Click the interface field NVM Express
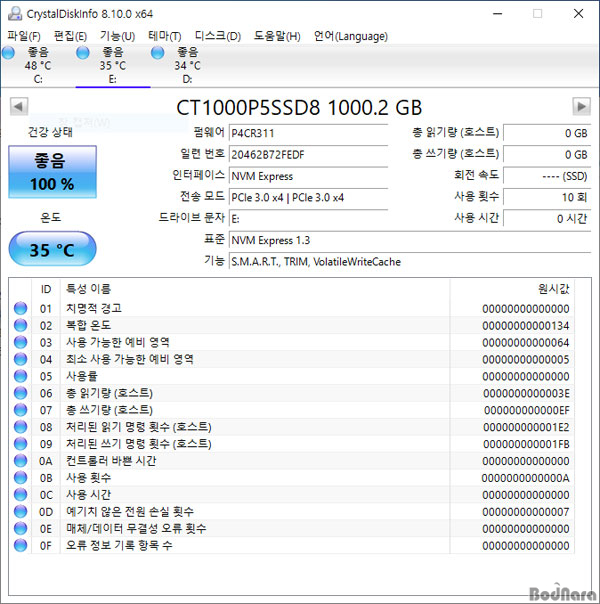This screenshot has height=604, width=600. [308, 176]
